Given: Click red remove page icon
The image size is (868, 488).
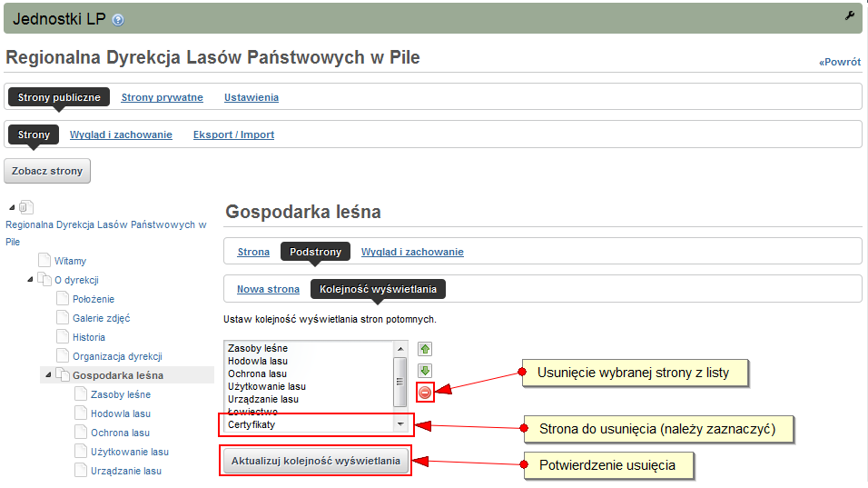Looking at the screenshot, I should point(425,393).
